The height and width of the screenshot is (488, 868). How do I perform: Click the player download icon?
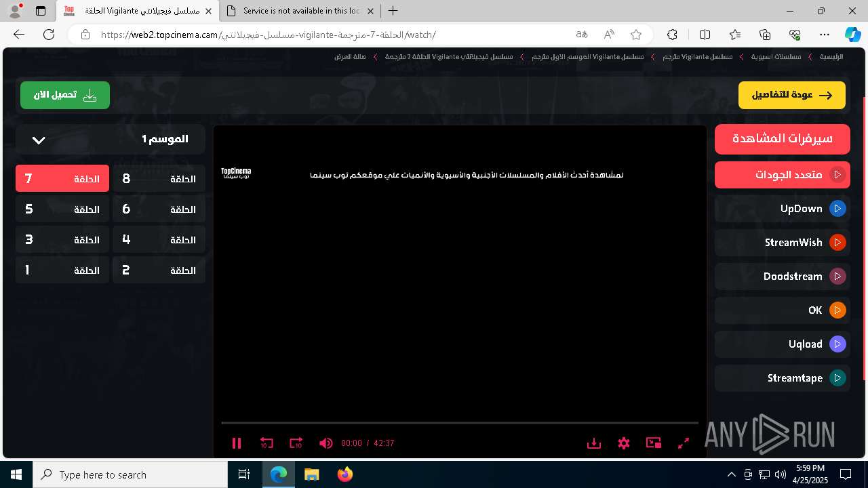[x=594, y=443]
